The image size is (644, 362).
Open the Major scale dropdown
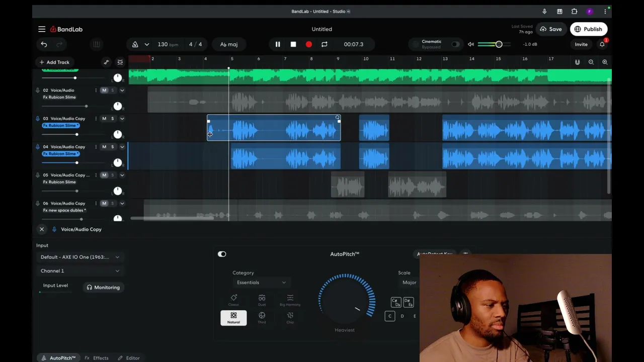point(410,283)
